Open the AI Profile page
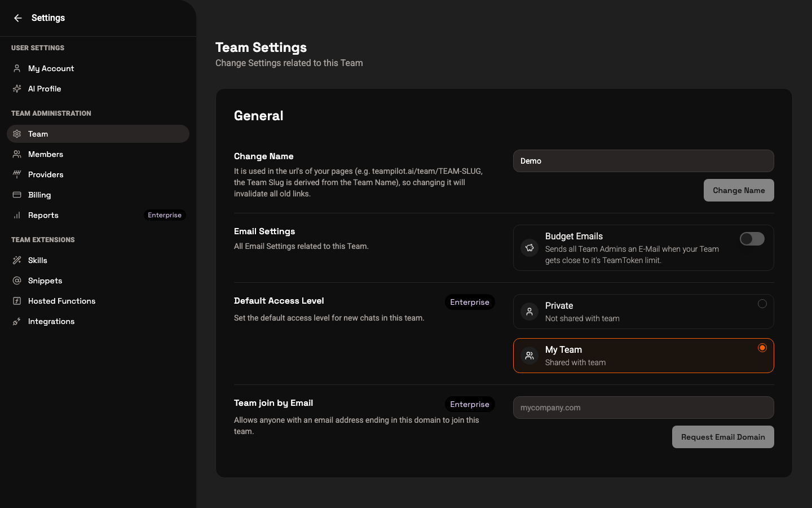The width and height of the screenshot is (812, 508). (x=98, y=89)
